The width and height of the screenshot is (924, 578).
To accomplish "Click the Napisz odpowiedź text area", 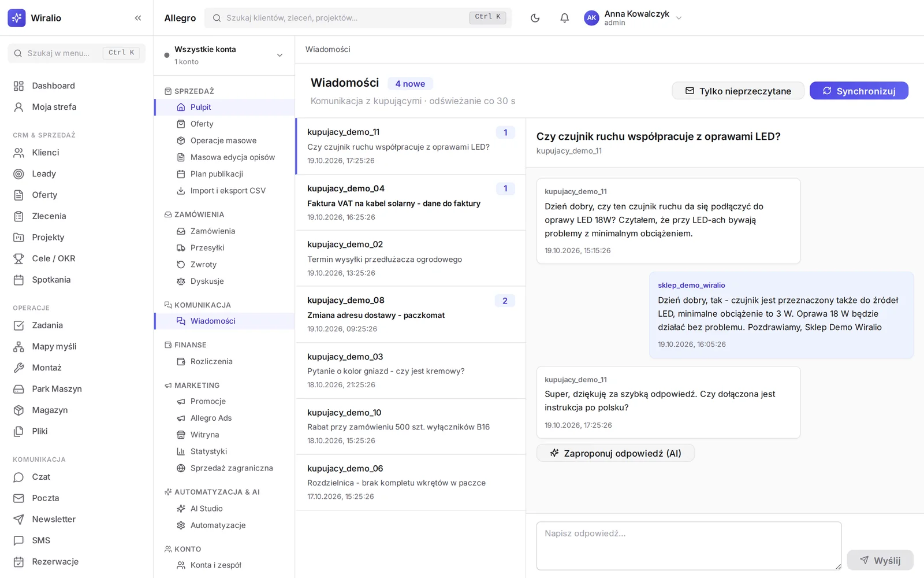I will click(689, 546).
